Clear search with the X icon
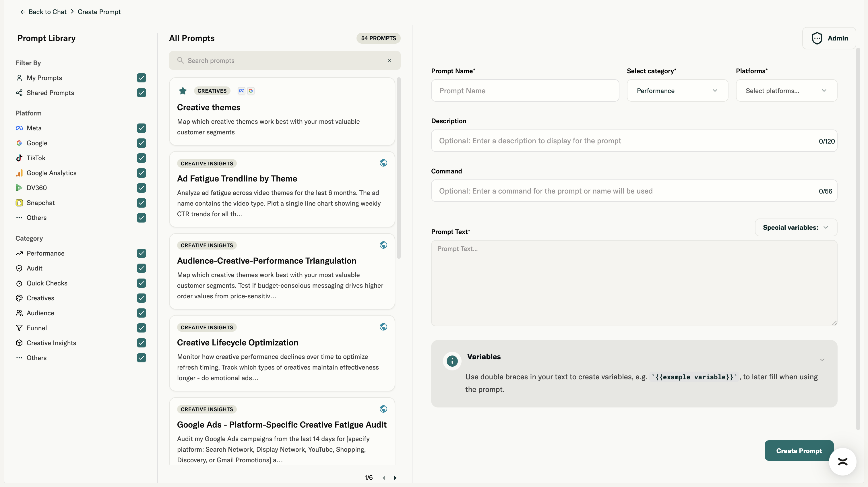Screen dimensions: 868x487 [x=389, y=60]
